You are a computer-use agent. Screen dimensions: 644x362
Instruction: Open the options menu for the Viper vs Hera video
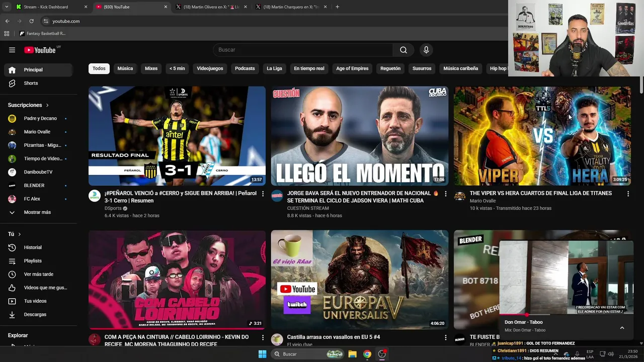[x=628, y=194]
